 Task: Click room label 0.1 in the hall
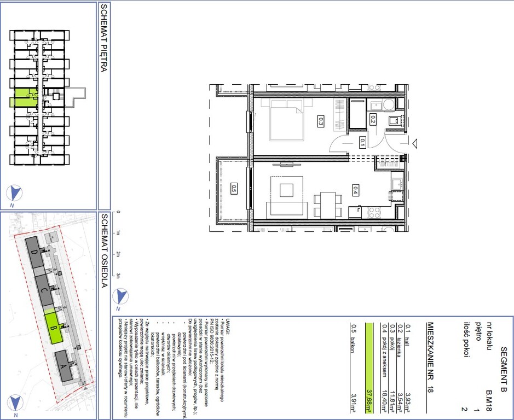click(x=362, y=142)
